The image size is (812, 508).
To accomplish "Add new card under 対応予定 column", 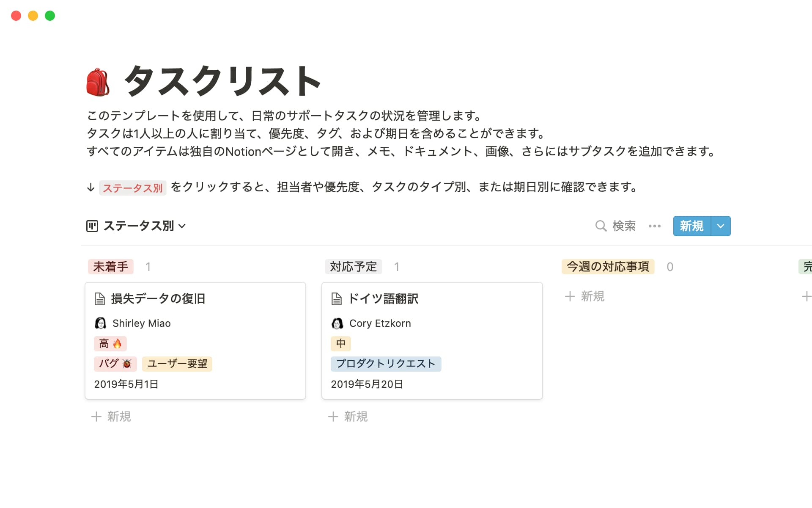I will coord(348,417).
